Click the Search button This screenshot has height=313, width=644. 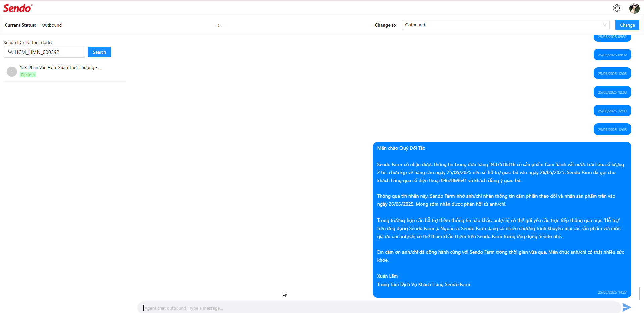(x=99, y=52)
